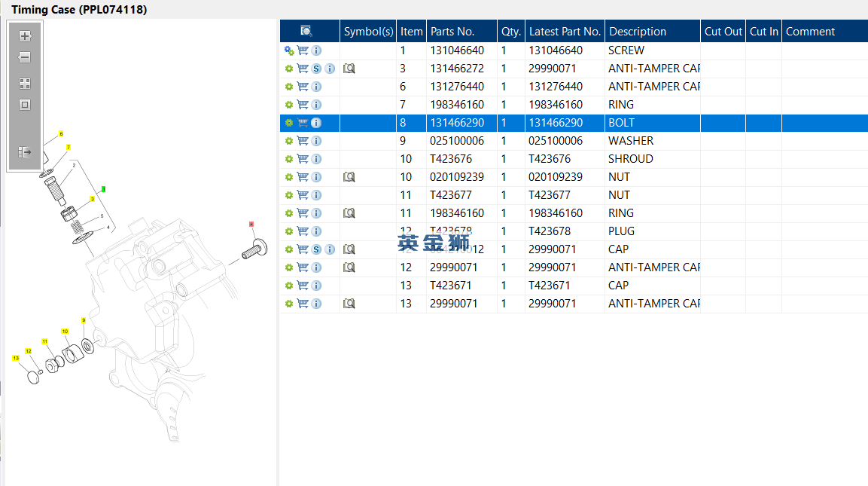Sort by the Item column header
Viewport: 868px width, 486px height.
point(411,31)
